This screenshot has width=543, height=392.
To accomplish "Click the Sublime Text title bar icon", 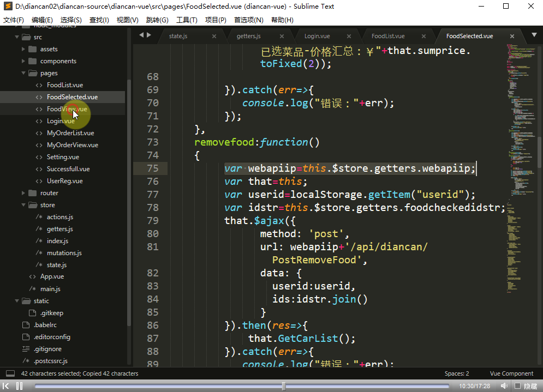I will click(x=8, y=6).
